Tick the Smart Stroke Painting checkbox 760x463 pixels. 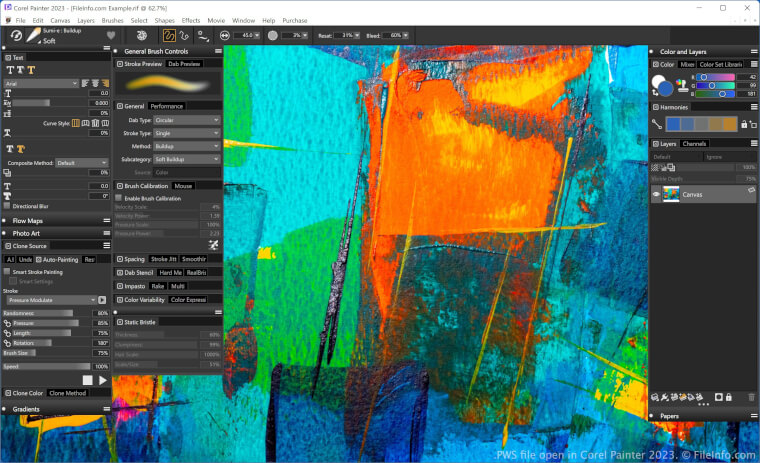(x=8, y=271)
